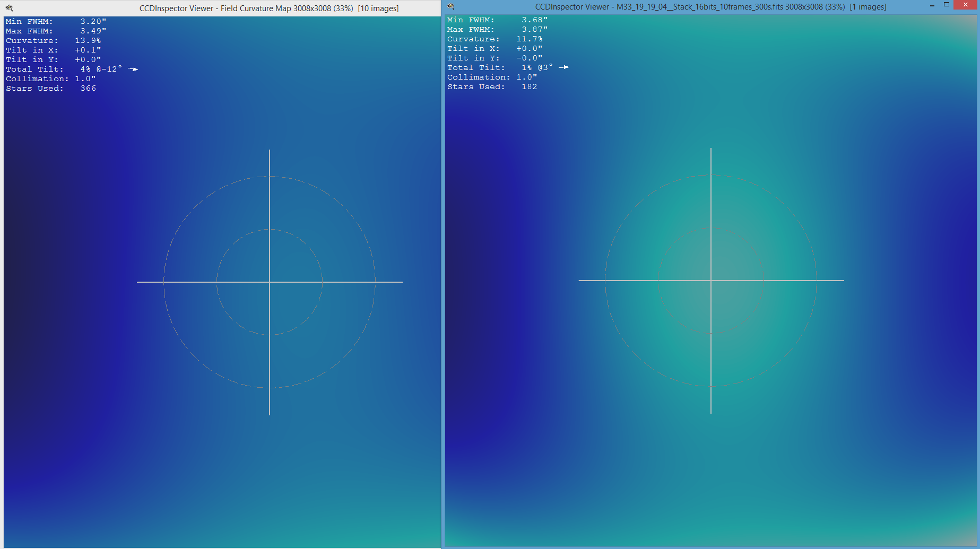Click Tilt in X value +0.1" in the left window
Viewport: 980px width, 549px height.
[x=88, y=50]
